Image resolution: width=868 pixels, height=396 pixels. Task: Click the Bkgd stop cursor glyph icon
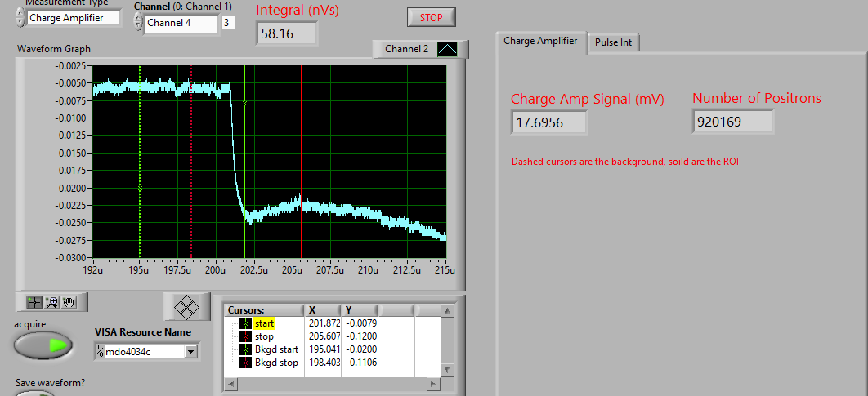point(245,363)
